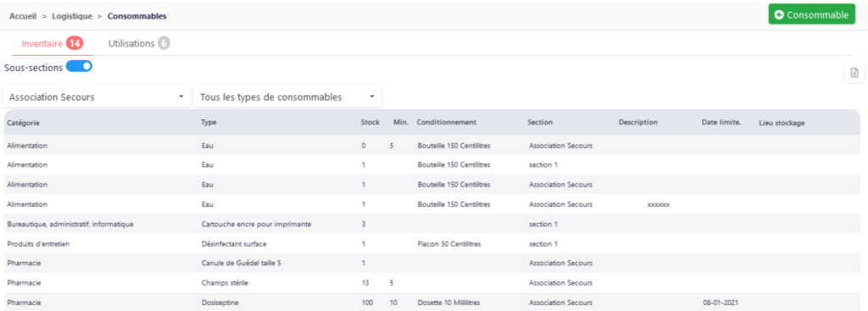Screen dimensions: 868x311
Task: Click the plus icon on Consommable button
Action: tap(779, 15)
